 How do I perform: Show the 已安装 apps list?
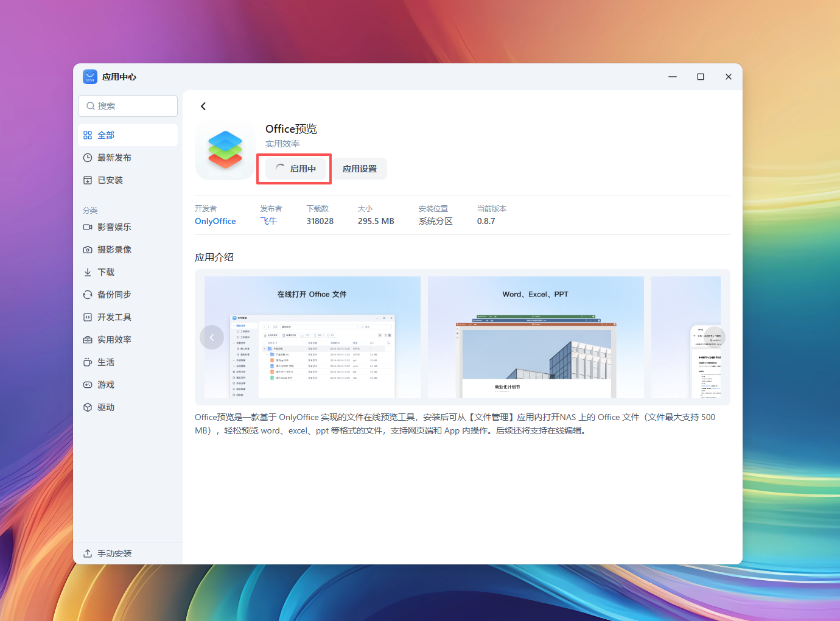coord(110,180)
